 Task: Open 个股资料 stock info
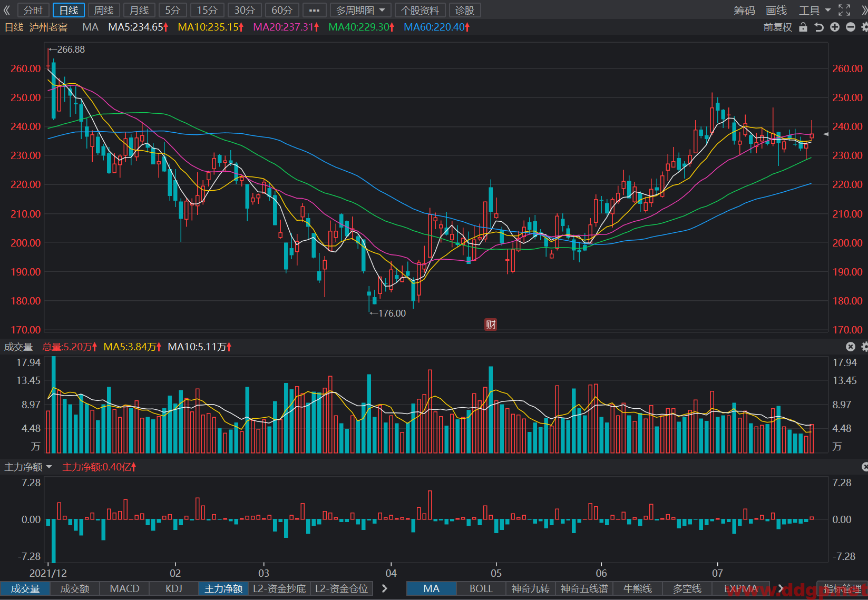(420, 10)
